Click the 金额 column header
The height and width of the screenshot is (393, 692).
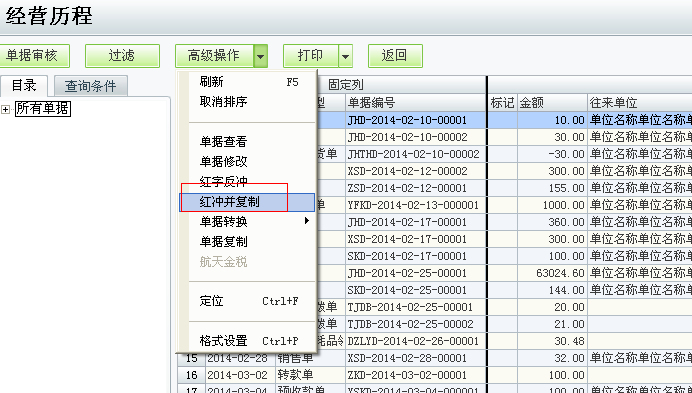[x=552, y=103]
